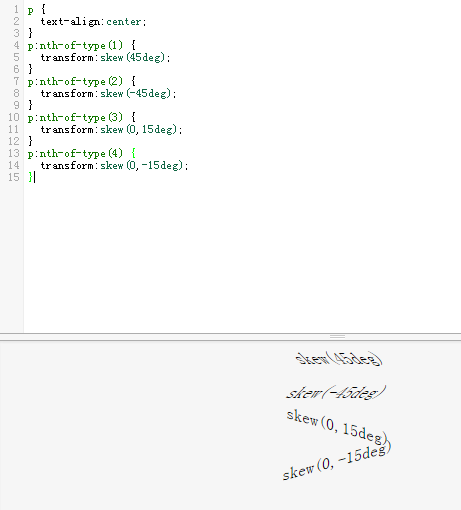The image size is (461, 510).
Task: Click the preview text 'skew(45deg)'
Action: (x=339, y=359)
